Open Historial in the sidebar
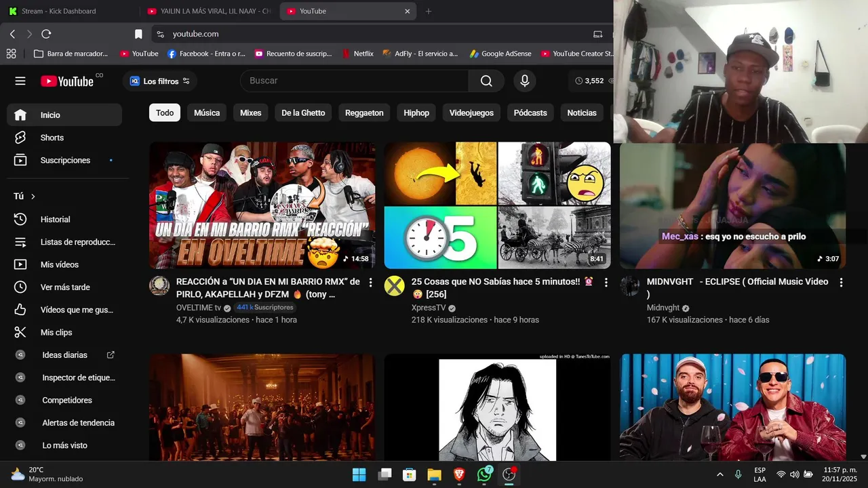Image resolution: width=868 pixels, height=488 pixels. click(64, 219)
